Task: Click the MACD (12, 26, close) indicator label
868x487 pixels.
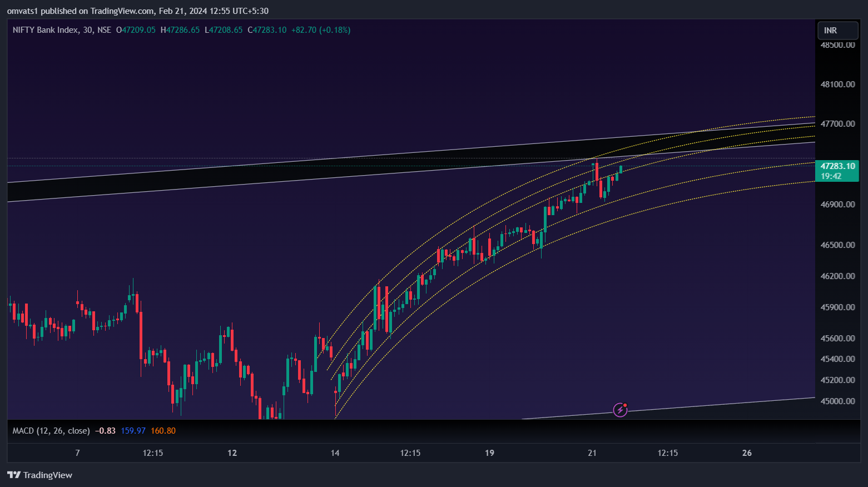Action: click(51, 431)
